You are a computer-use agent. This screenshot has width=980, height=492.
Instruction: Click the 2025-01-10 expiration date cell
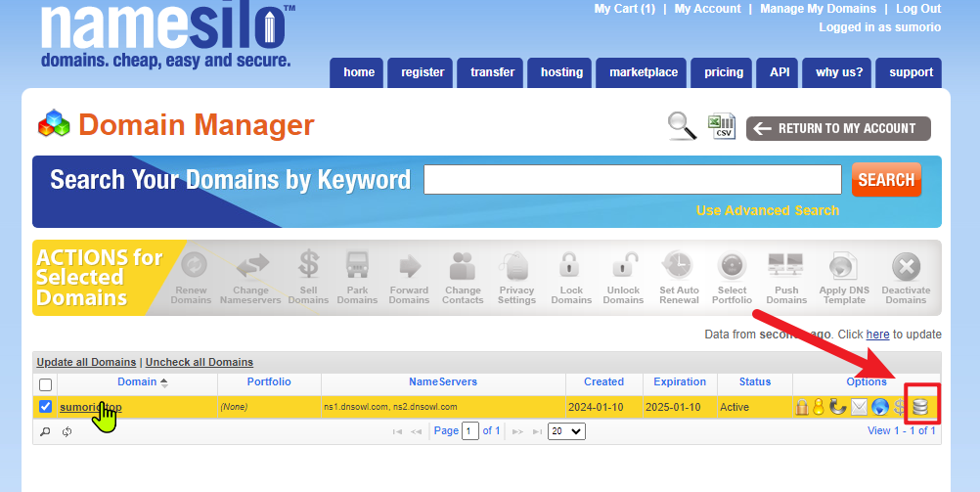pos(680,407)
